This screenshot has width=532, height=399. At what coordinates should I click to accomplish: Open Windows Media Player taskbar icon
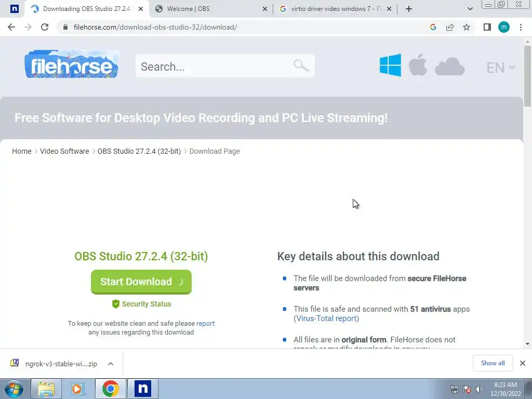[x=78, y=389]
